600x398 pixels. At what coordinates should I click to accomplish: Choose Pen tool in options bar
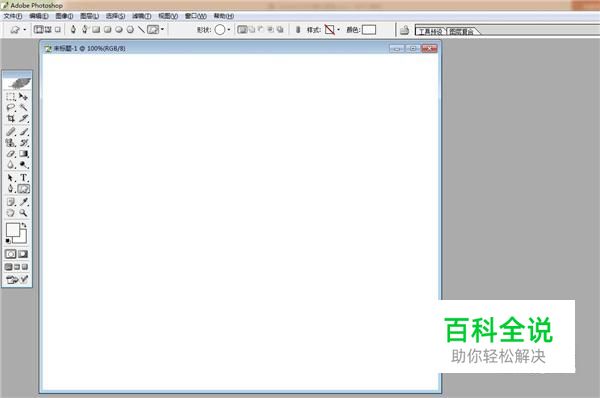pos(73,29)
